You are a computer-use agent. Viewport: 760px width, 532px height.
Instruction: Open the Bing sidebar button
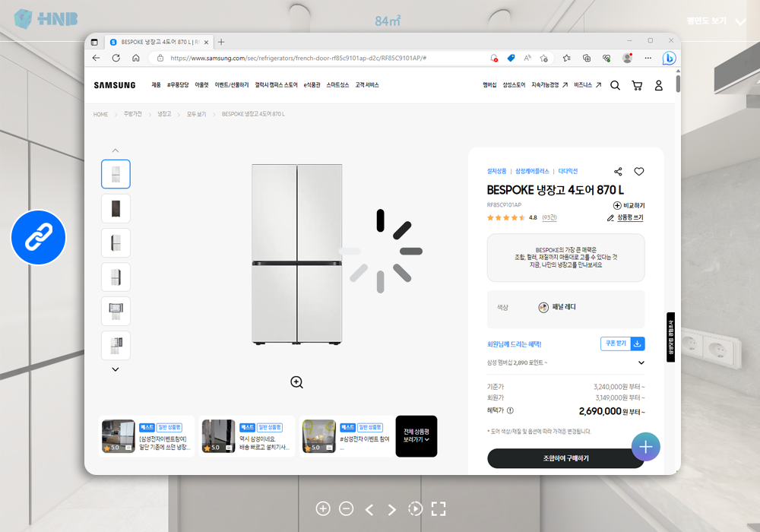(x=670, y=59)
